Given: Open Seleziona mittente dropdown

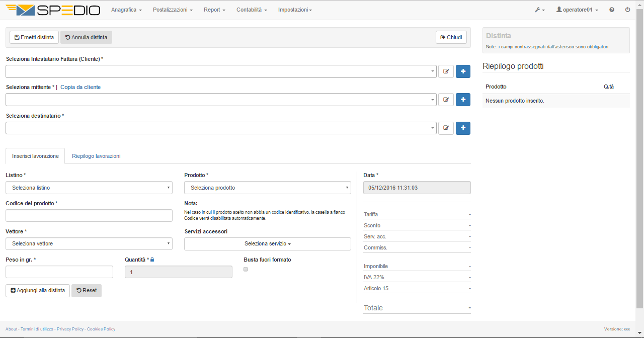Looking at the screenshot, I should [221, 100].
